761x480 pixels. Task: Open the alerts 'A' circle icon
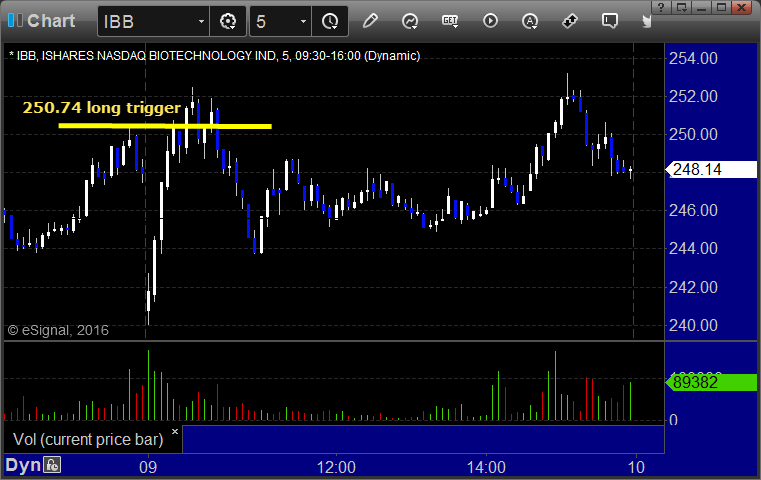point(530,21)
